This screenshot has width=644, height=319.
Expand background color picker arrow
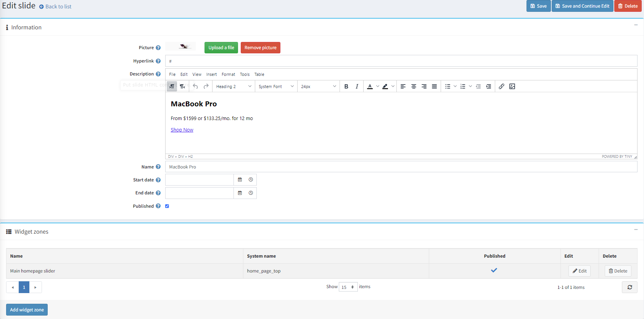(x=393, y=87)
